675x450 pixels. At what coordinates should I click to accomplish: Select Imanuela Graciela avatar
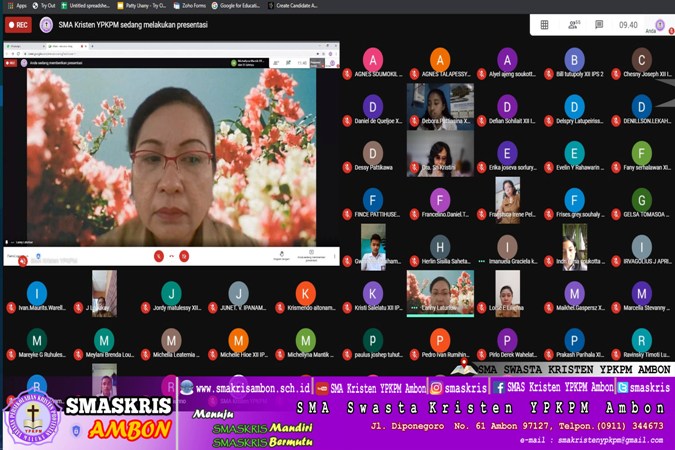click(x=507, y=247)
